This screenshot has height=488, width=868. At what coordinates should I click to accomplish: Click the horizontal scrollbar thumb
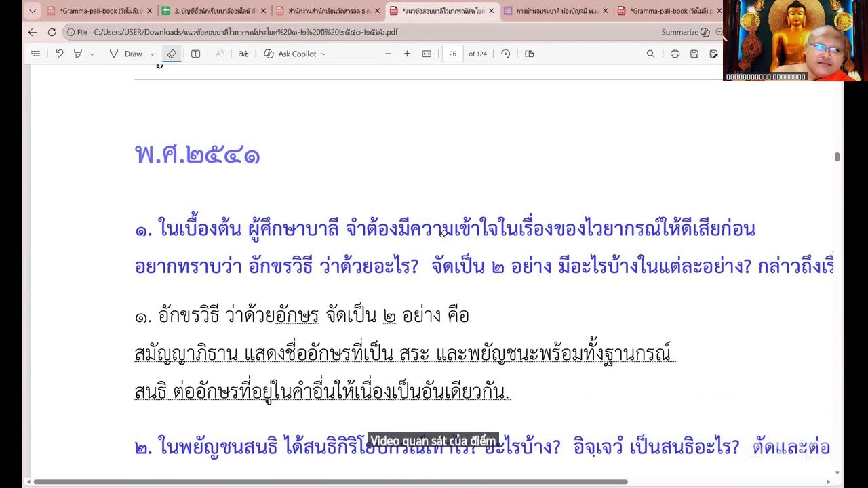pos(330,482)
